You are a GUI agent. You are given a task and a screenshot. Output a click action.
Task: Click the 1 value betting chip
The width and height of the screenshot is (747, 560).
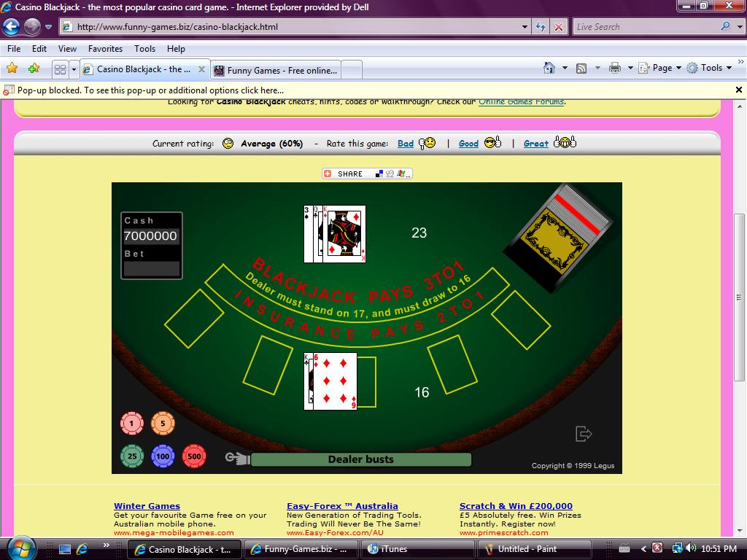(x=132, y=424)
